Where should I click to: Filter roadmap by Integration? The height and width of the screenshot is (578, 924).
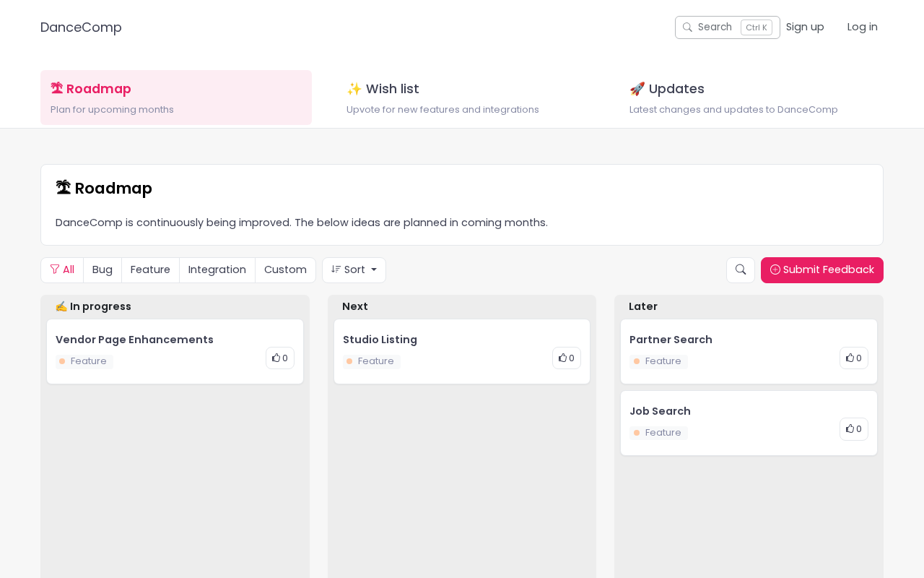217,270
